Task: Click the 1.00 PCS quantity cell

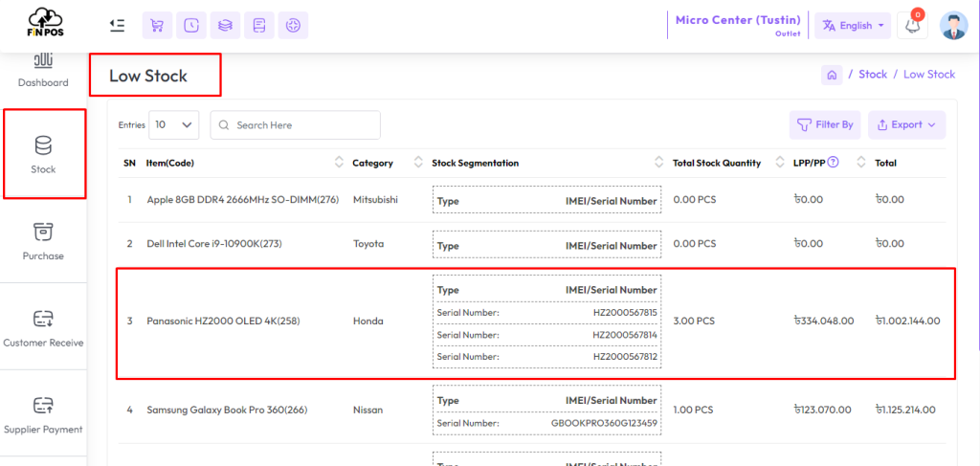Action: tap(693, 411)
